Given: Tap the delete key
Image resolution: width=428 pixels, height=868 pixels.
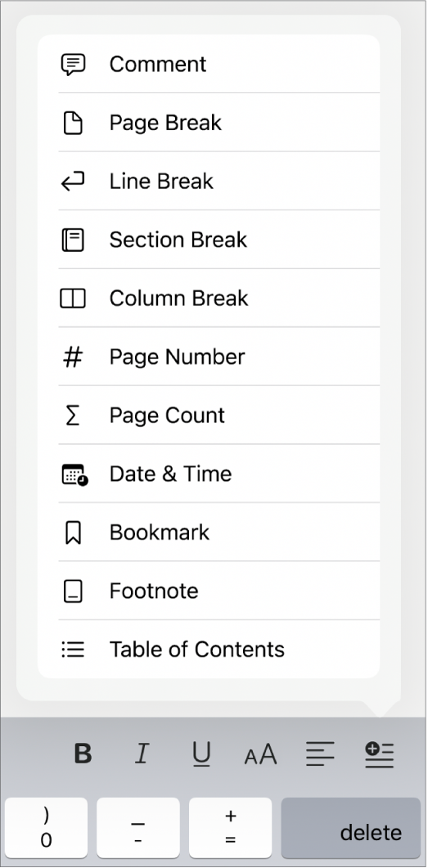Looking at the screenshot, I should click(x=351, y=828).
